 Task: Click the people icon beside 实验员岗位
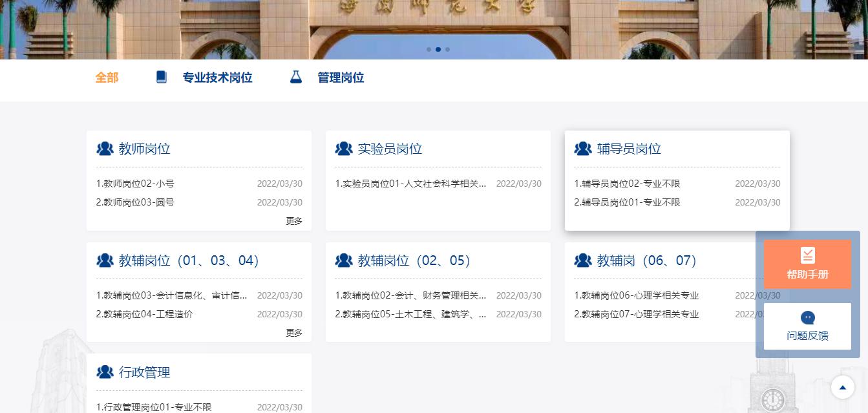click(x=343, y=149)
